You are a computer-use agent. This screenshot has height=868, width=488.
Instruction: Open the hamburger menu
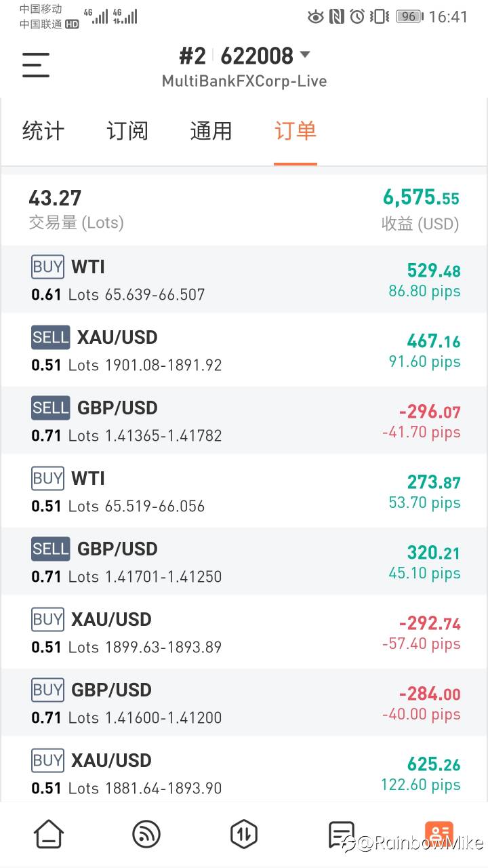pos(36,65)
